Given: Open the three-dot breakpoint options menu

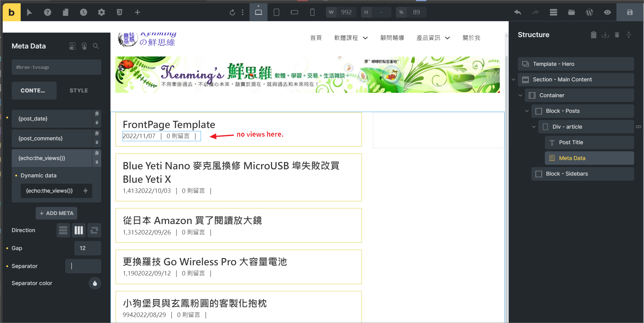Looking at the screenshot, I should tap(243, 12).
